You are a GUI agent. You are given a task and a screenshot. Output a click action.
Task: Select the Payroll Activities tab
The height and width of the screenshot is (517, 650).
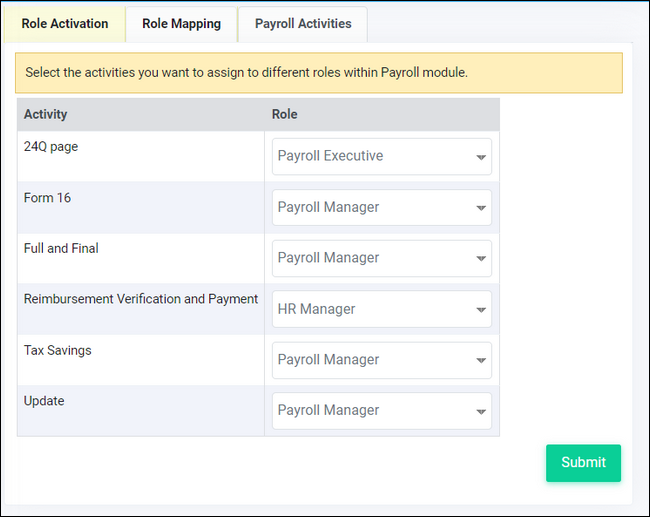click(303, 24)
